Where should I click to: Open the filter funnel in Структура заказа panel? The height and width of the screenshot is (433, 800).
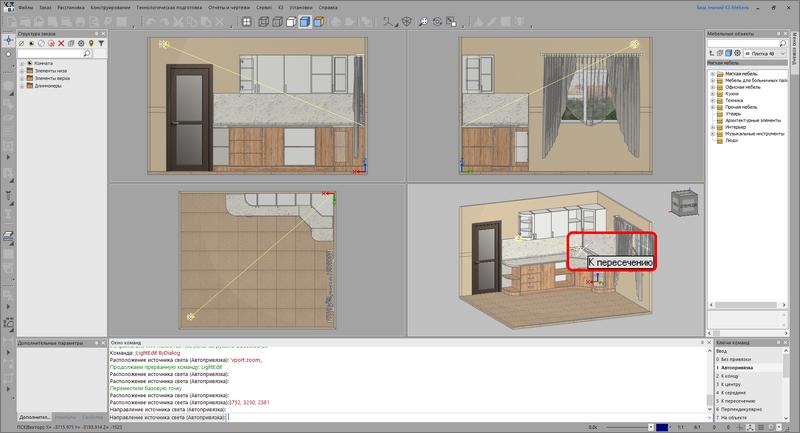pos(101,43)
